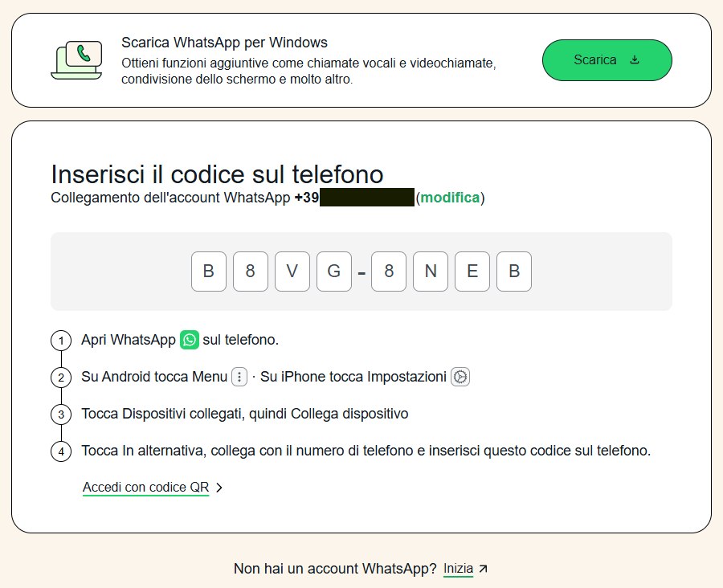Image resolution: width=723 pixels, height=588 pixels.
Task: Select the Scarica WhatsApp per Windows banner title
Action: tap(225, 42)
